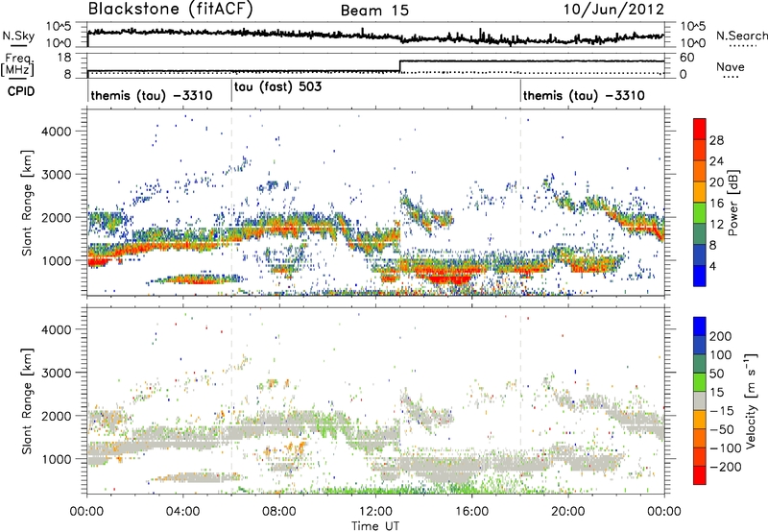
Task: Click velocity panel Slant Range [km] label
Action: (27, 401)
